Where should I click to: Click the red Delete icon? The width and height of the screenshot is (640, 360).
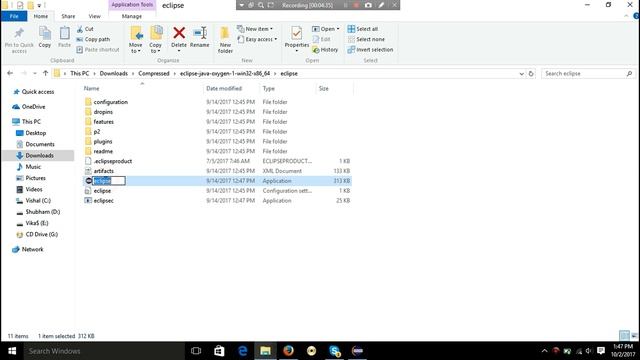(179, 33)
